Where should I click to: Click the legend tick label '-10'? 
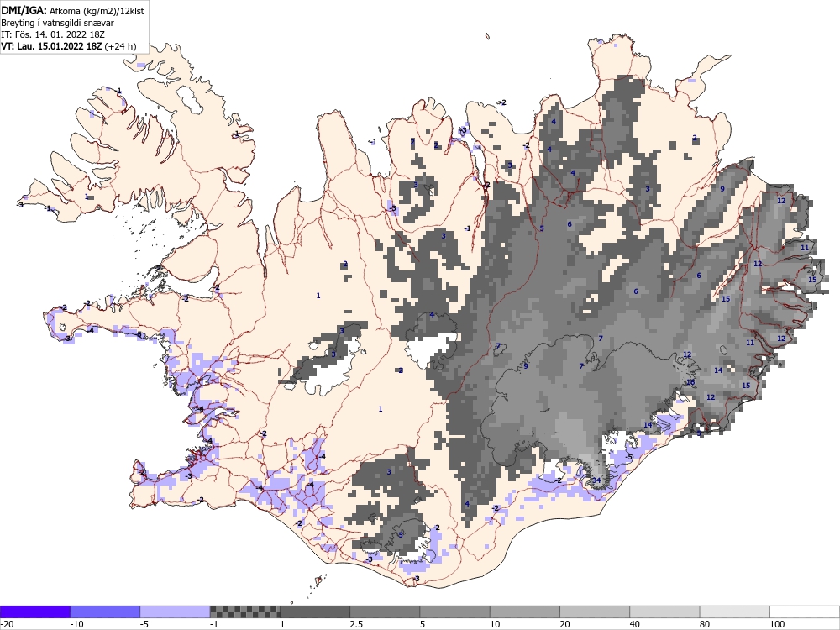[77, 624]
